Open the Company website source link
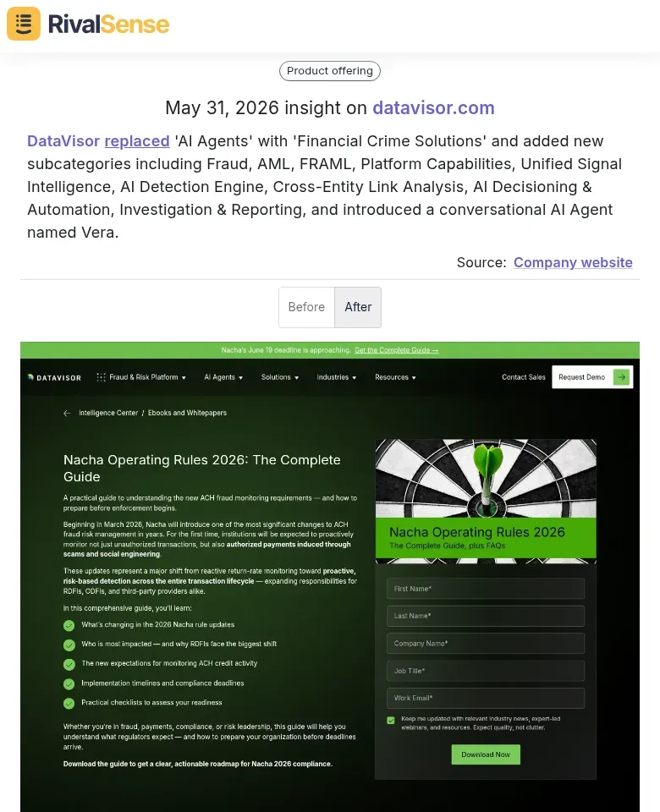The width and height of the screenshot is (660, 812). tap(573, 262)
